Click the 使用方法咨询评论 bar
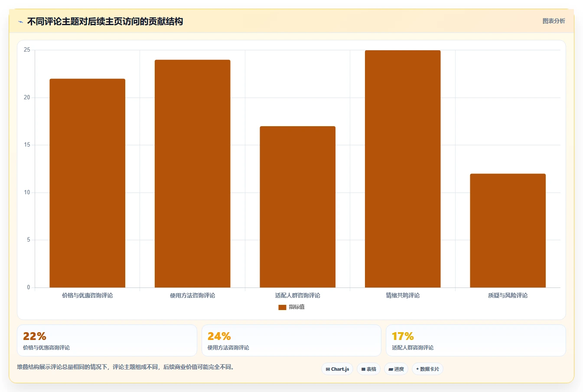This screenshot has height=392, width=583. pos(192,173)
